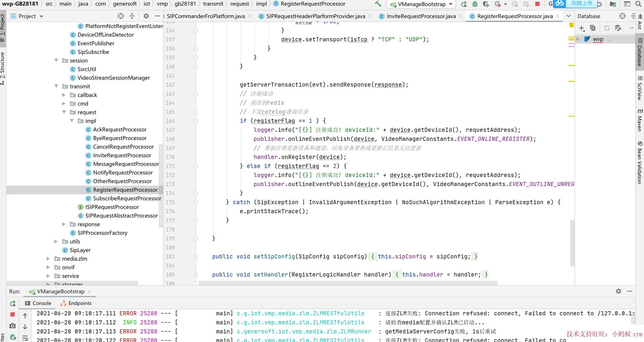Select InviteRequestProcessor in the project tree

pos(122,155)
